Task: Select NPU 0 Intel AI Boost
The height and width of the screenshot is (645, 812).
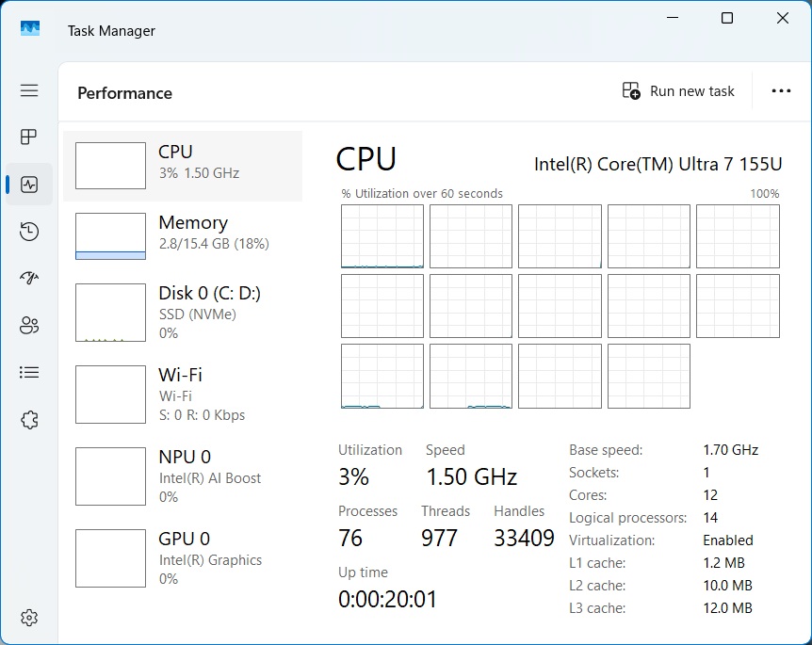Action: 183,476
